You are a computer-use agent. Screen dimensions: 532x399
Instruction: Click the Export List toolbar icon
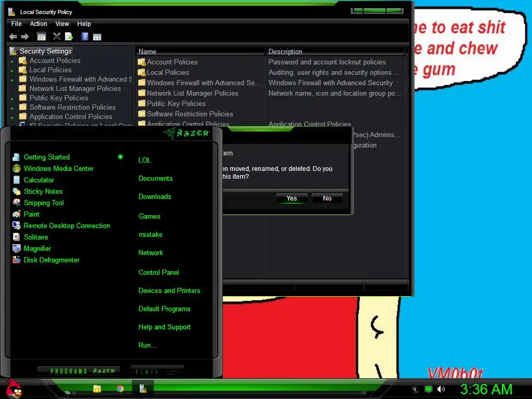pos(69,36)
